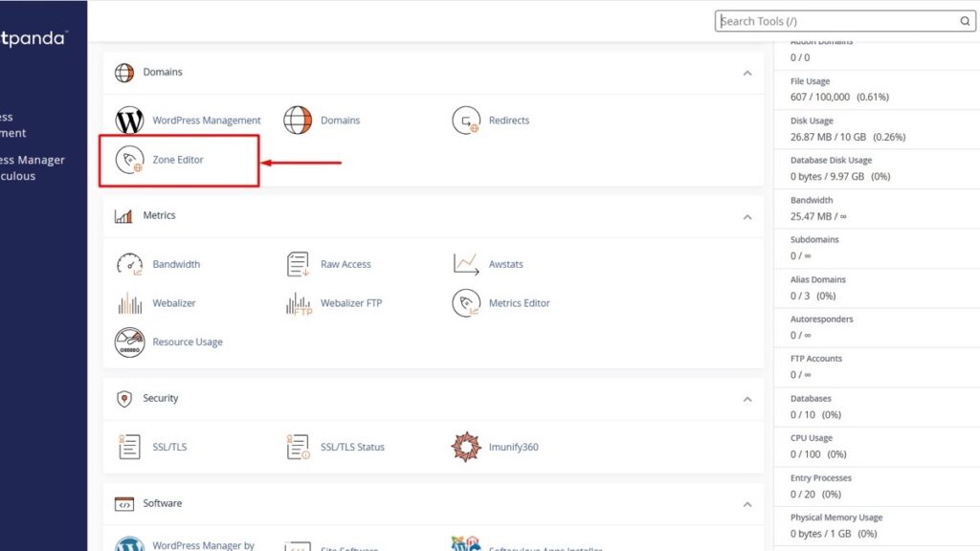This screenshot has height=551, width=980.
Task: Open the Metrics Editor link
Action: [520, 303]
